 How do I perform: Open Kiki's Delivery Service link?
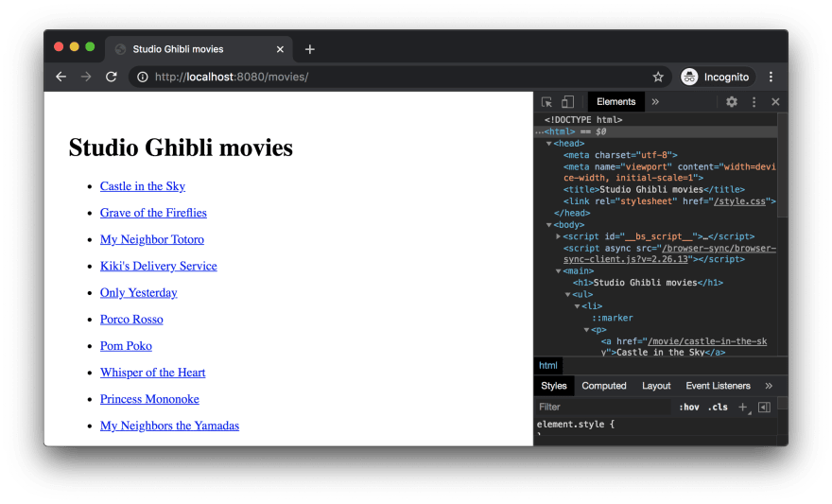pyautogui.click(x=159, y=266)
